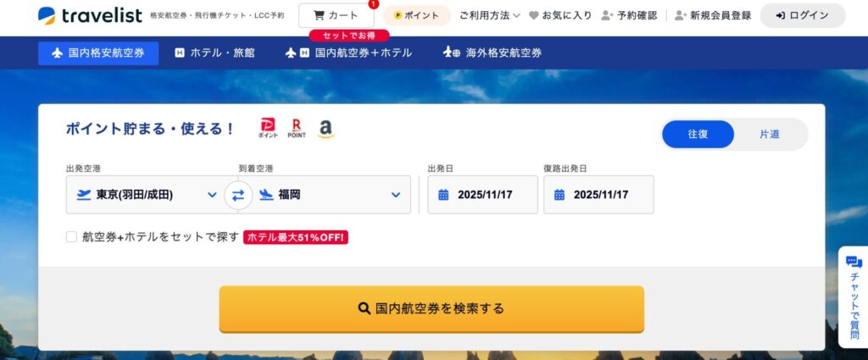Check the 航空券+ホテルをセットで探す checkbox
868x360 pixels.
tap(71, 236)
